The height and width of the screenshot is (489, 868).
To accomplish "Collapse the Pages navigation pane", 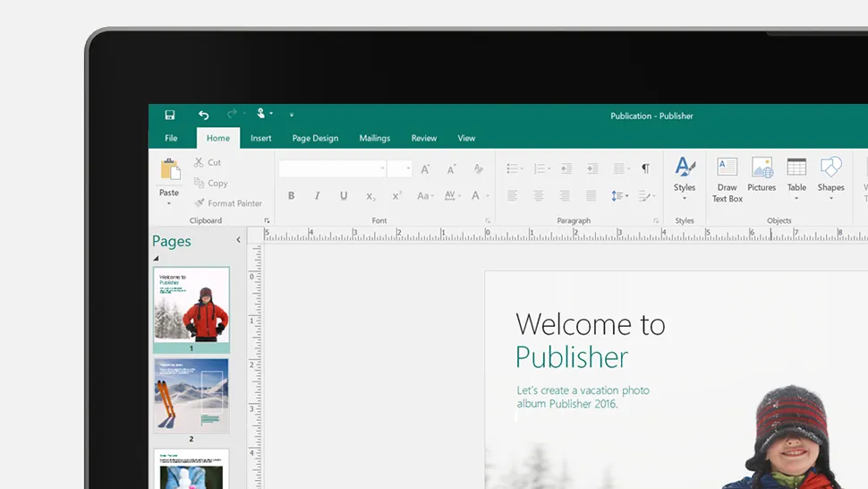I will [238, 240].
